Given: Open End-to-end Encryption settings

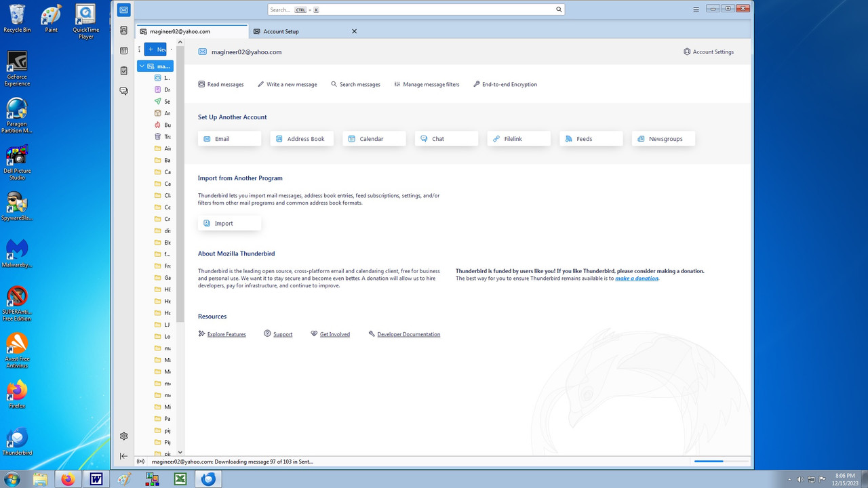Looking at the screenshot, I should (505, 85).
